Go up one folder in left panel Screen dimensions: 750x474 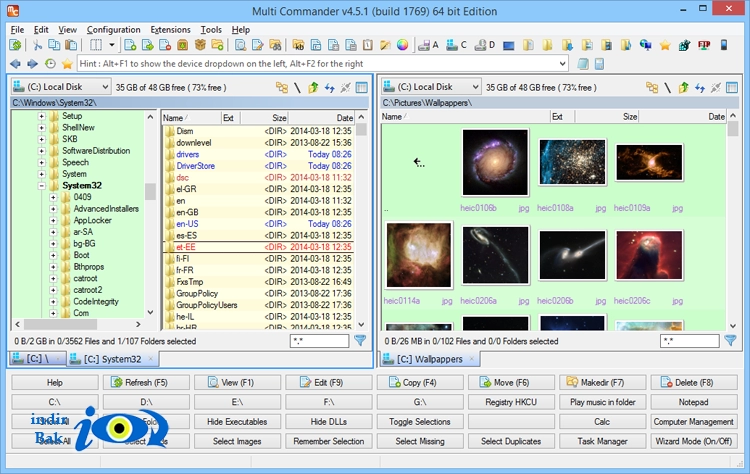click(x=313, y=87)
